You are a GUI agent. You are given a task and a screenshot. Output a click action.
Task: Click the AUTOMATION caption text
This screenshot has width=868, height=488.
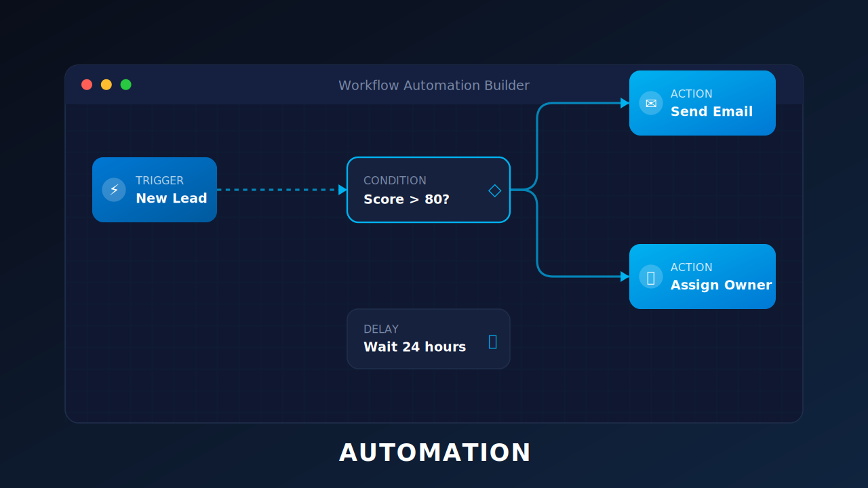click(435, 453)
